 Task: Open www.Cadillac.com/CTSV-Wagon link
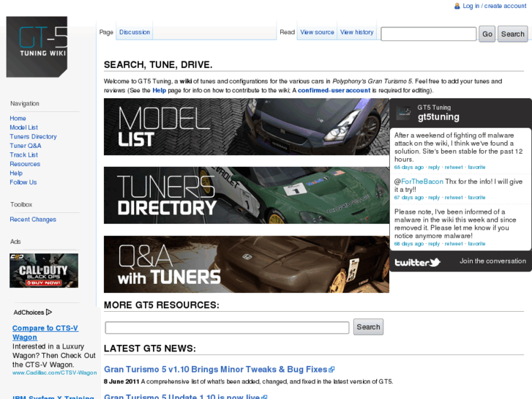point(54,373)
